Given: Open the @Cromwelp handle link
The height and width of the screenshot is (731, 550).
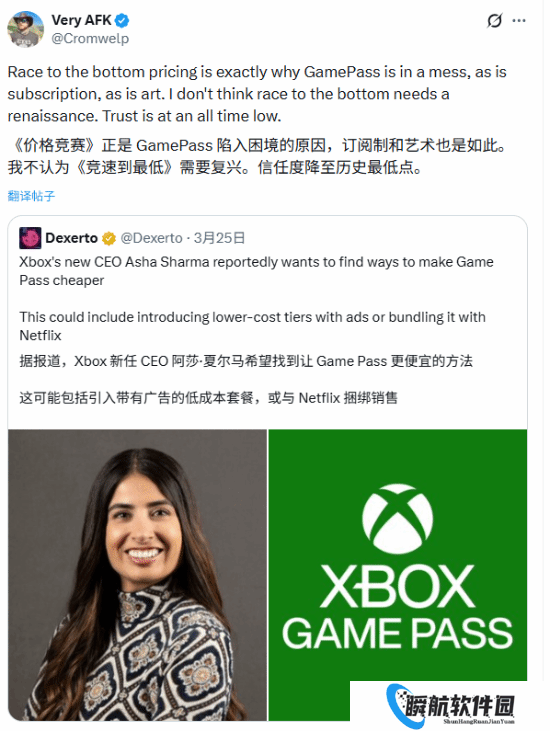Looking at the screenshot, I should [90, 38].
